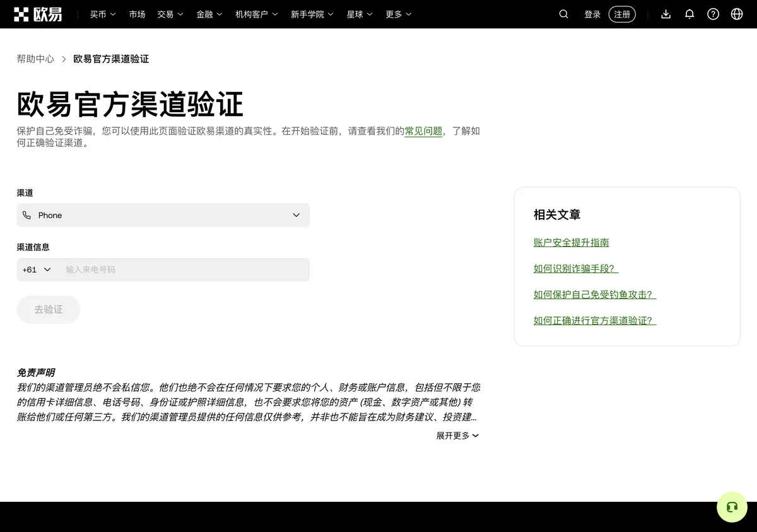Click the download icon in header
Screen dimensions: 757x532
tap(666, 14)
